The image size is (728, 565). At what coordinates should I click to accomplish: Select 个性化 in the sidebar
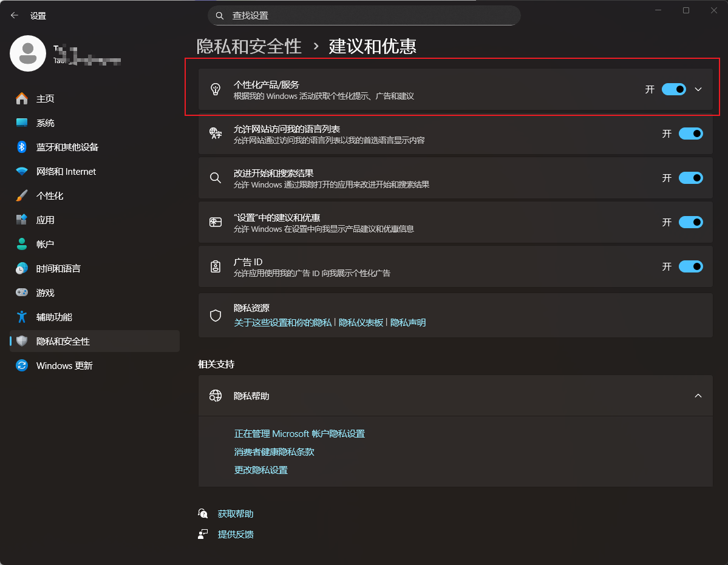(95, 196)
